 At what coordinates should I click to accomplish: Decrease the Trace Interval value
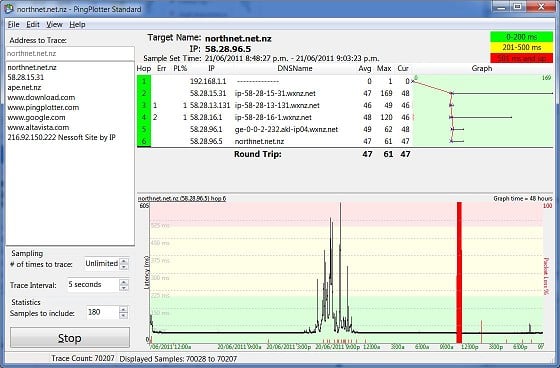(124, 288)
